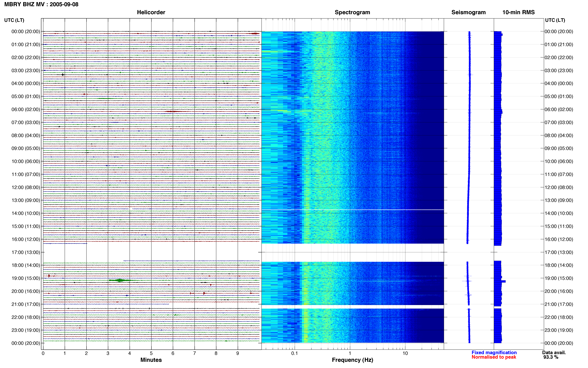The image size is (588, 368).
Task: Select the 93.3 % data availability value
Action: point(551,357)
